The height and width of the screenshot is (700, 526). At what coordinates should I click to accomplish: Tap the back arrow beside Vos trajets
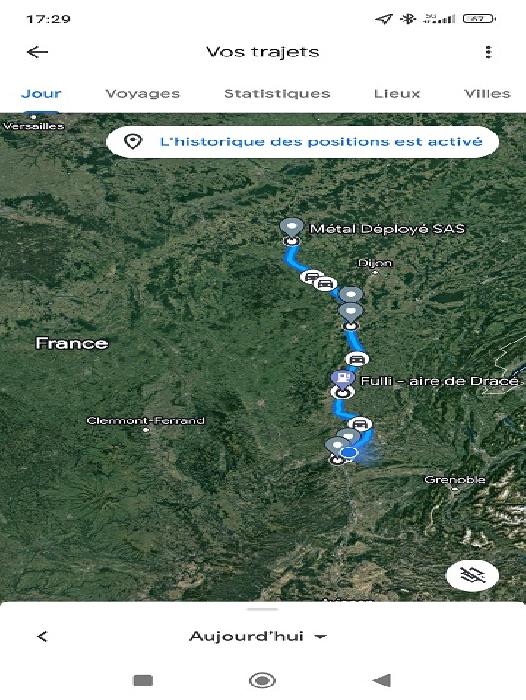tap(38, 52)
